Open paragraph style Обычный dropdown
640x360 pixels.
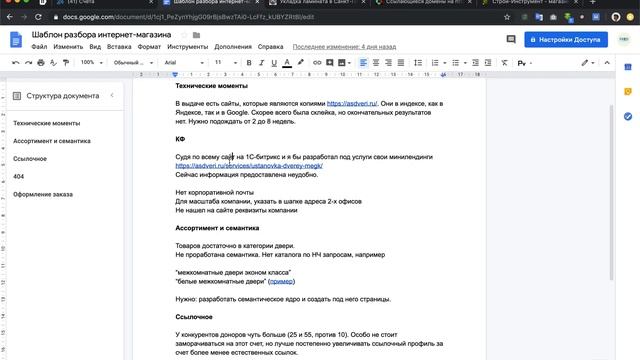133,63
